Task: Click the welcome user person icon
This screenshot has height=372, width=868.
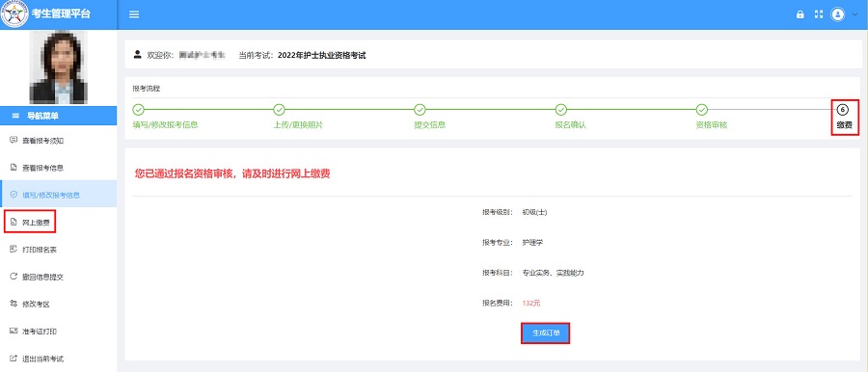Action: point(138,54)
